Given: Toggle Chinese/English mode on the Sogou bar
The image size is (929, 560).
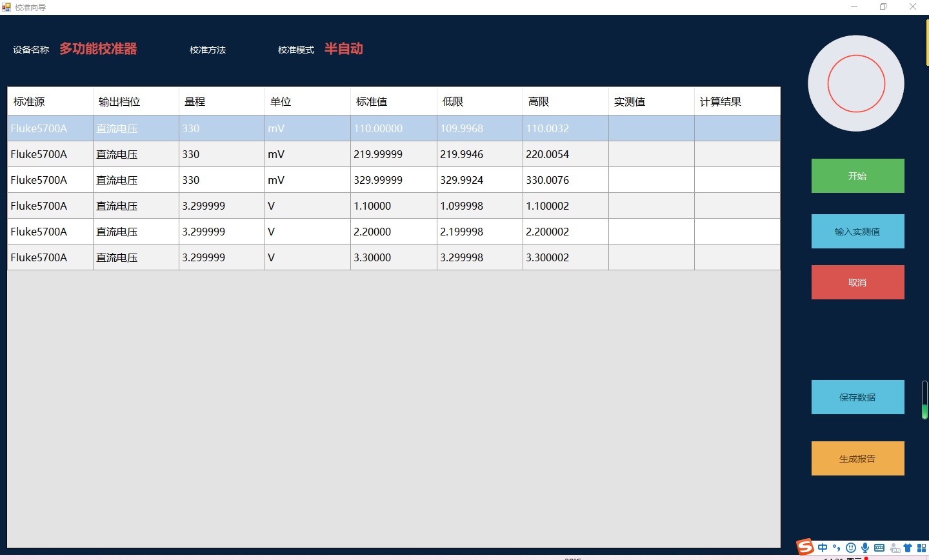Looking at the screenshot, I should [x=823, y=548].
